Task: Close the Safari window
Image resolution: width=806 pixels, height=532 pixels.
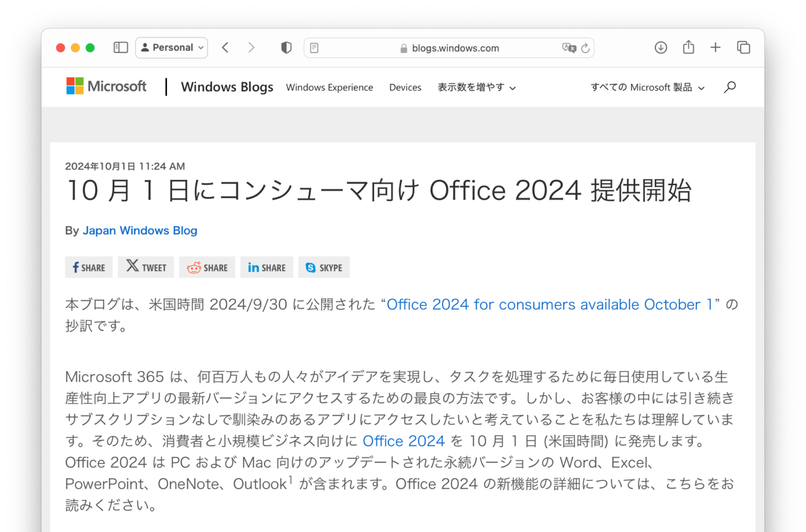Action: click(60, 48)
